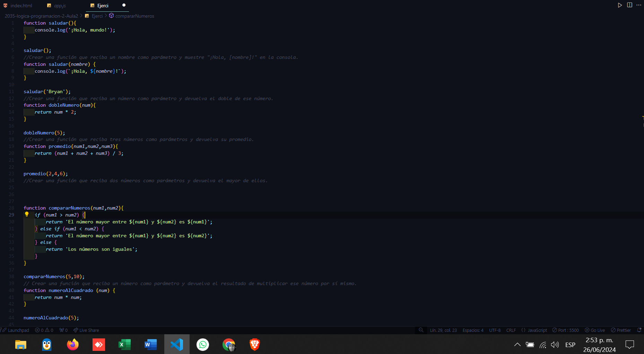Click the Prettier status button
This screenshot has height=354, width=644.
coord(621,330)
